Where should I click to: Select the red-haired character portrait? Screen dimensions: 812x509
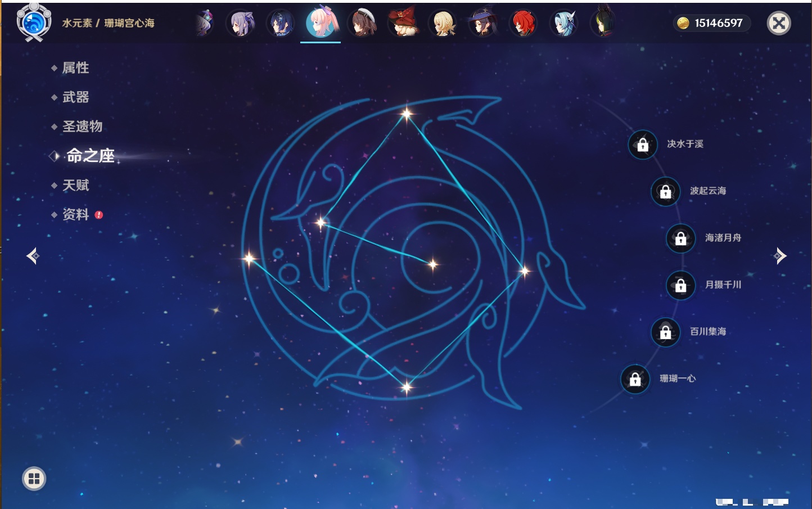coord(523,24)
